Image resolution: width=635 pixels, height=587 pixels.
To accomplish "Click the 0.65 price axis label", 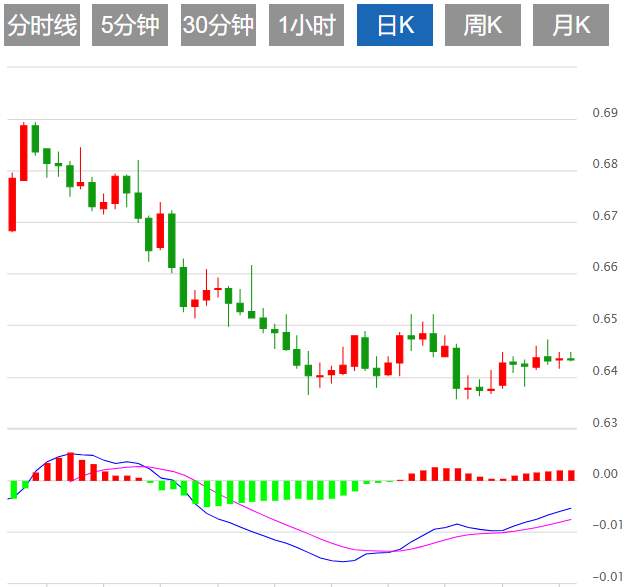I will [605, 319].
